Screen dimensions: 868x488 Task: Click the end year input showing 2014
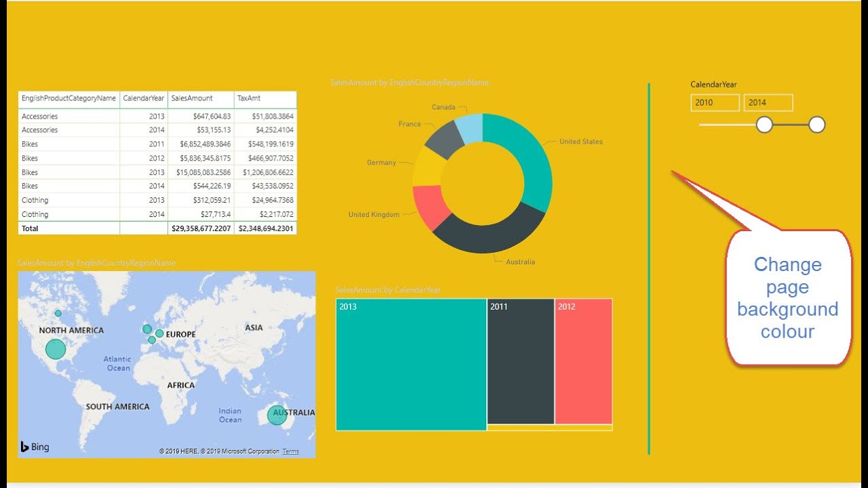pos(768,102)
